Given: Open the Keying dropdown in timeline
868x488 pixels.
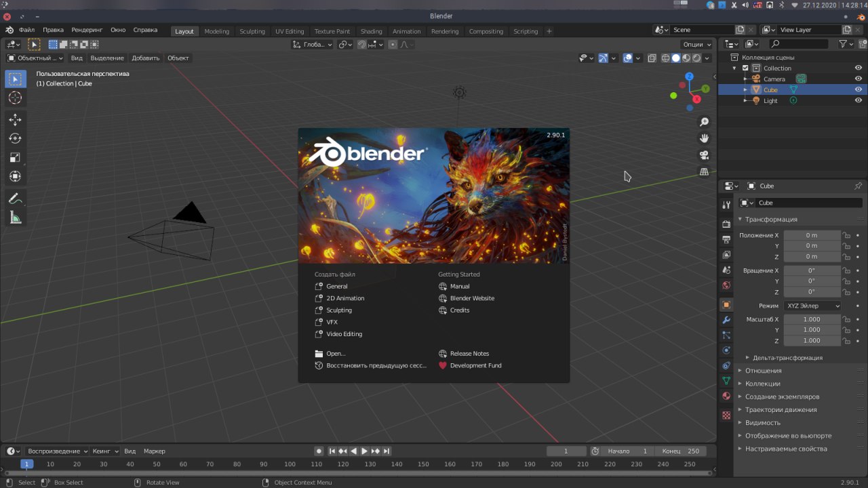Looking at the screenshot, I should [x=105, y=451].
